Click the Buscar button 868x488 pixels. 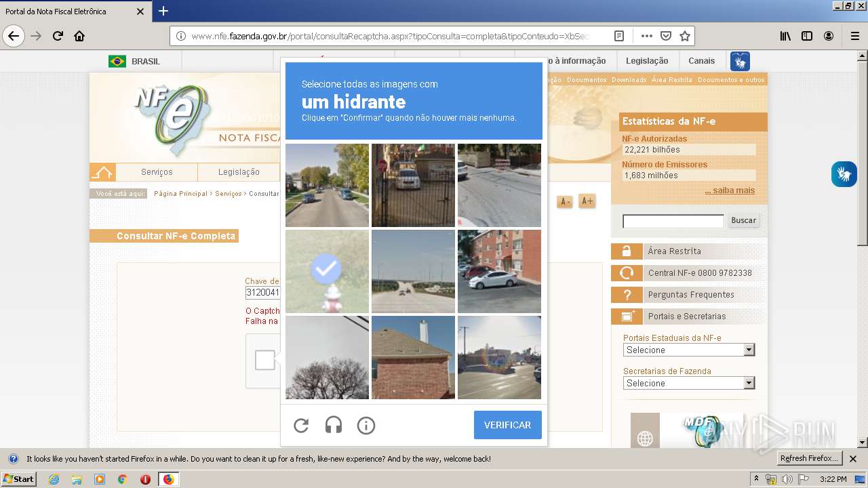coord(743,220)
